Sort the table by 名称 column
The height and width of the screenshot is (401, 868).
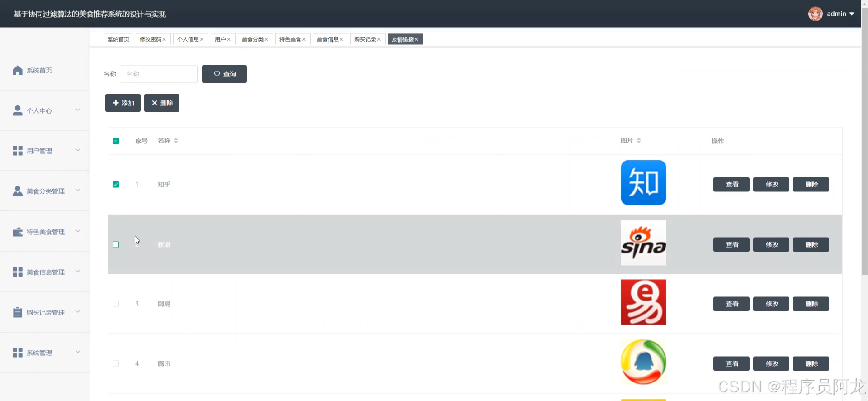176,141
